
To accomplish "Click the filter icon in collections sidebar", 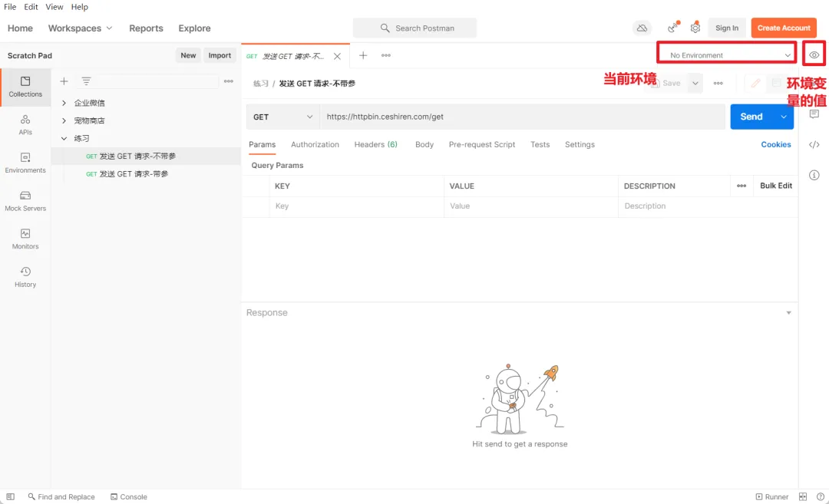I will (86, 81).
